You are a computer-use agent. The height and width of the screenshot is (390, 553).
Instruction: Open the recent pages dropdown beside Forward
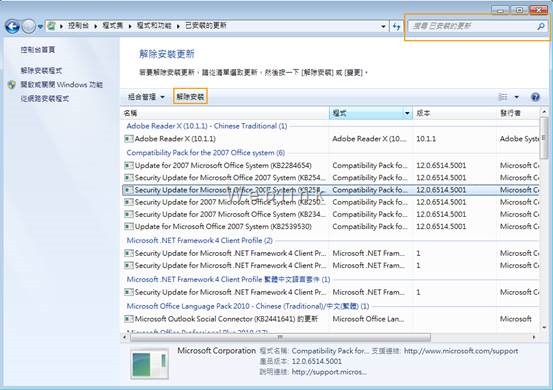(x=40, y=26)
